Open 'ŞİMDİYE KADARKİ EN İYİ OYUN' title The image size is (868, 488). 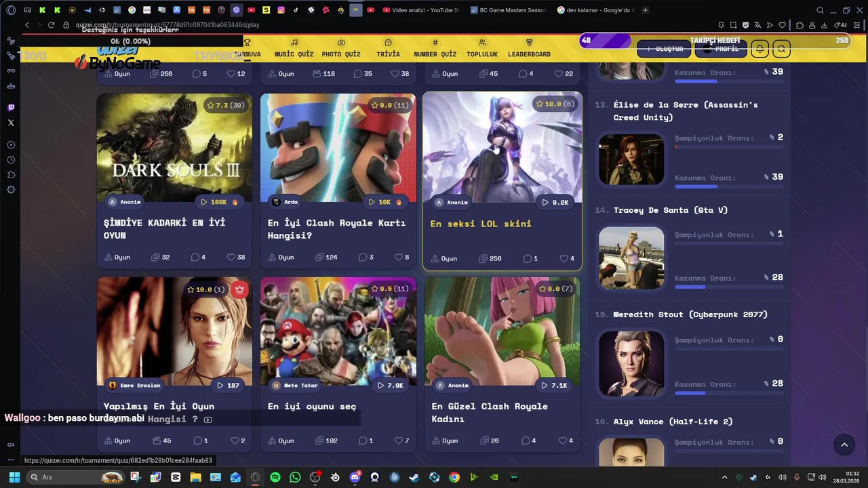164,229
